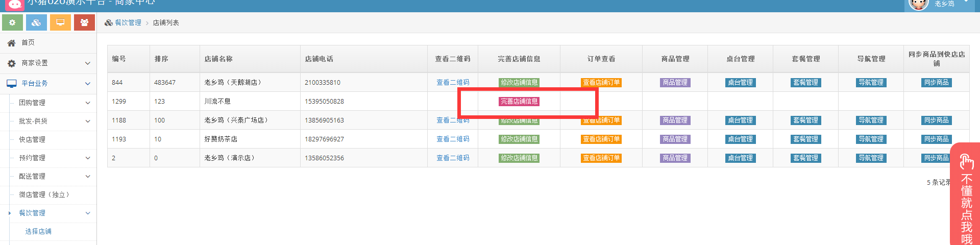Click the orange monitor shortcut icon
980x245 pixels.
60,22
